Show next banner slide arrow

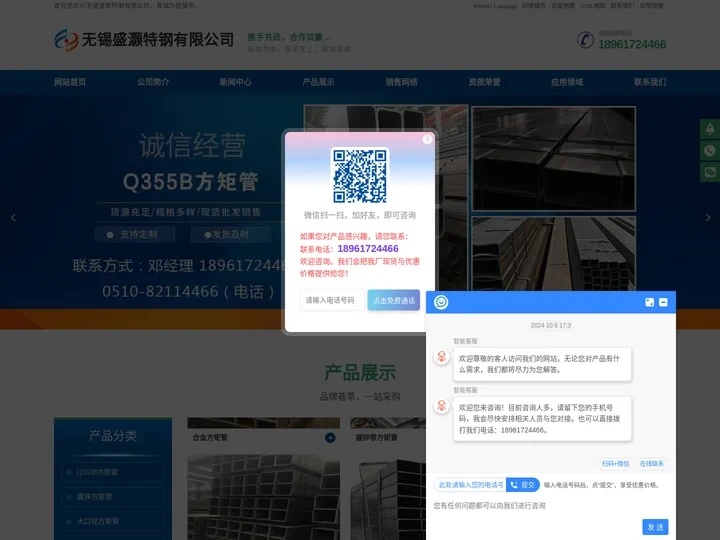pyautogui.click(x=708, y=218)
